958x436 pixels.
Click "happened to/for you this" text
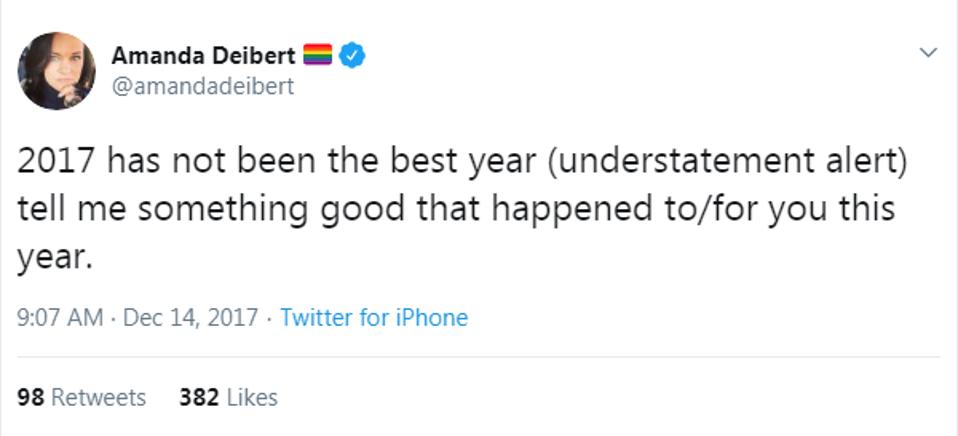click(693, 210)
